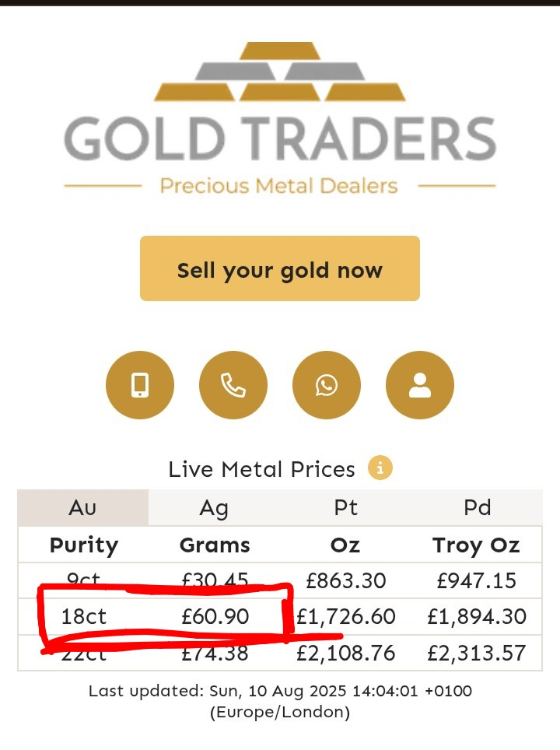Screen dimensions: 560x750
Task: Click the Last updated timestamp text
Action: 280,701
